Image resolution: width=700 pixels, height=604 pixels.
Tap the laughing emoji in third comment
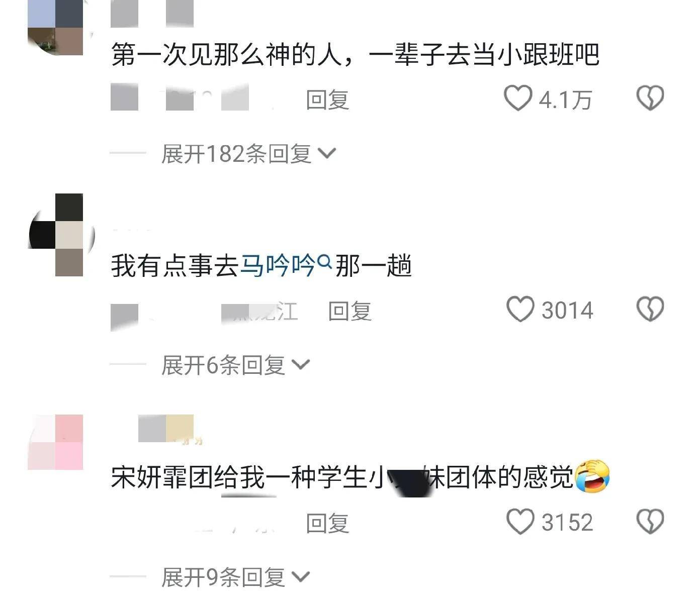592,476
